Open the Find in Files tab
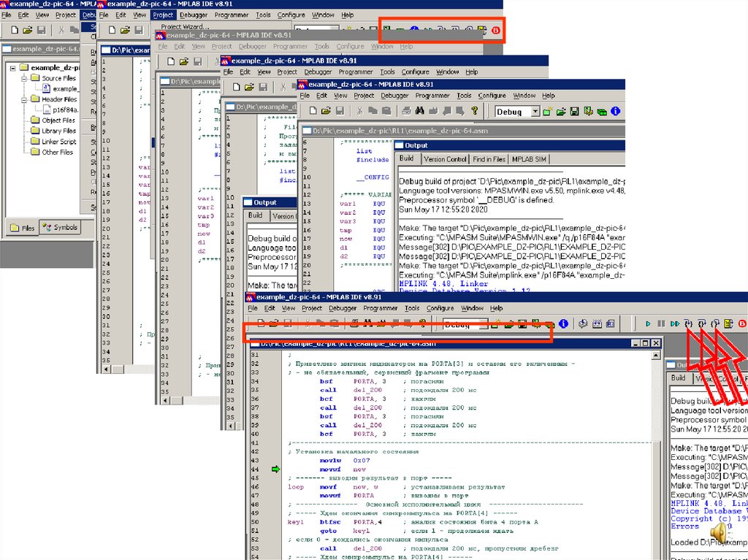748x560 pixels. [x=489, y=159]
